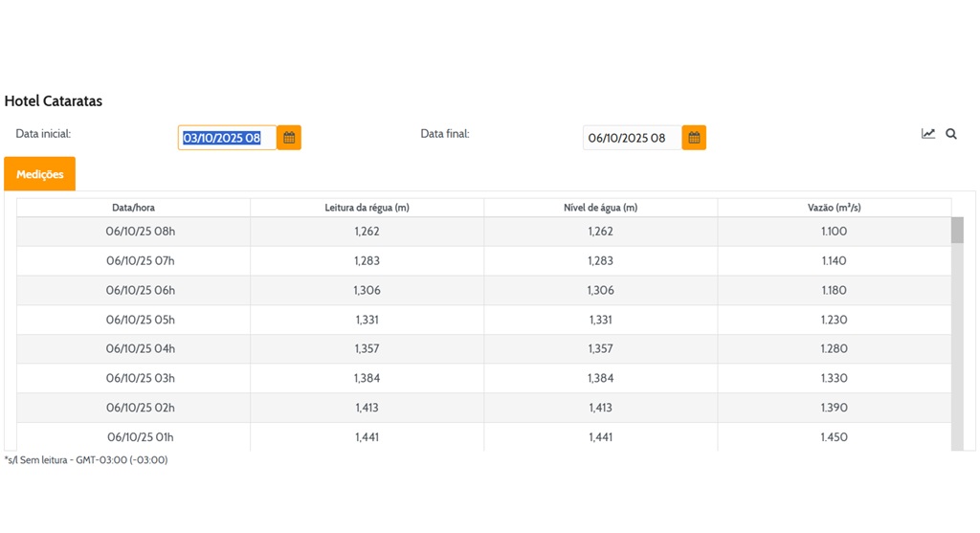Show the line chart view
Image resolution: width=980 pixels, height=533 pixels.
coord(927,134)
